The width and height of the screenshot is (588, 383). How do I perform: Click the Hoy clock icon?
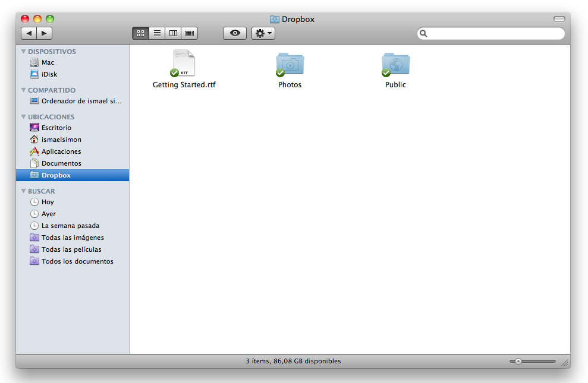(x=34, y=202)
